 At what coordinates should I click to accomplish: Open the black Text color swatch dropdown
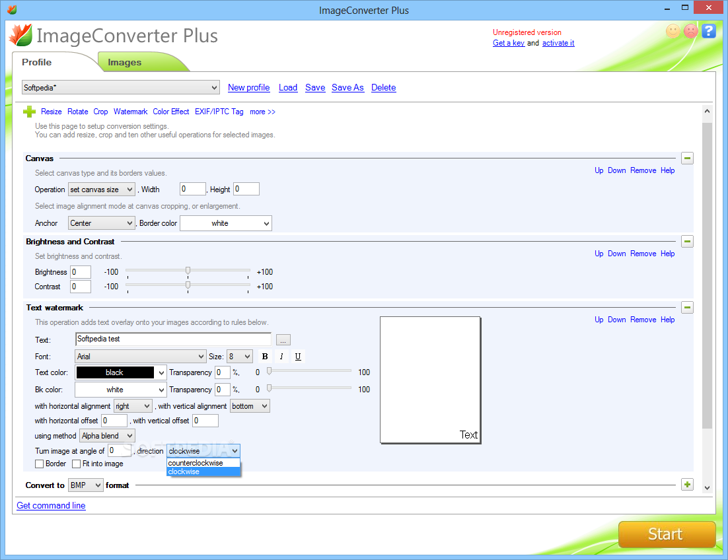click(120, 372)
